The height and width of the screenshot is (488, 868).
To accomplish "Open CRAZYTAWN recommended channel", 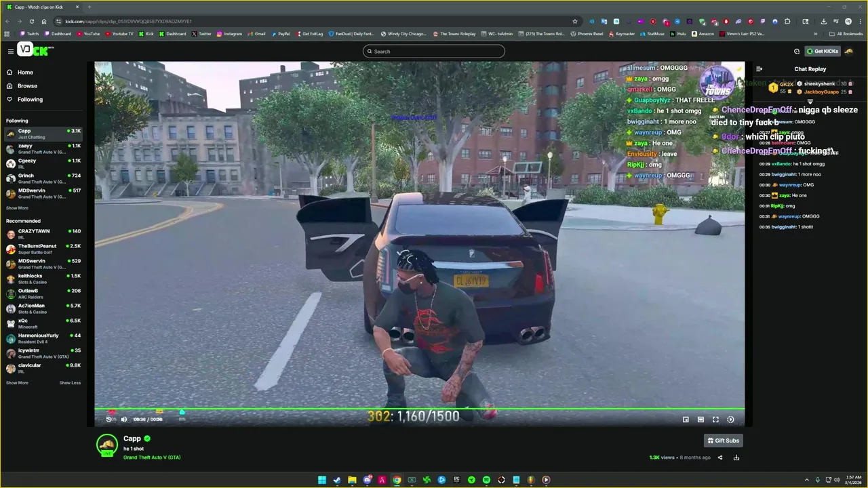I will (x=43, y=234).
